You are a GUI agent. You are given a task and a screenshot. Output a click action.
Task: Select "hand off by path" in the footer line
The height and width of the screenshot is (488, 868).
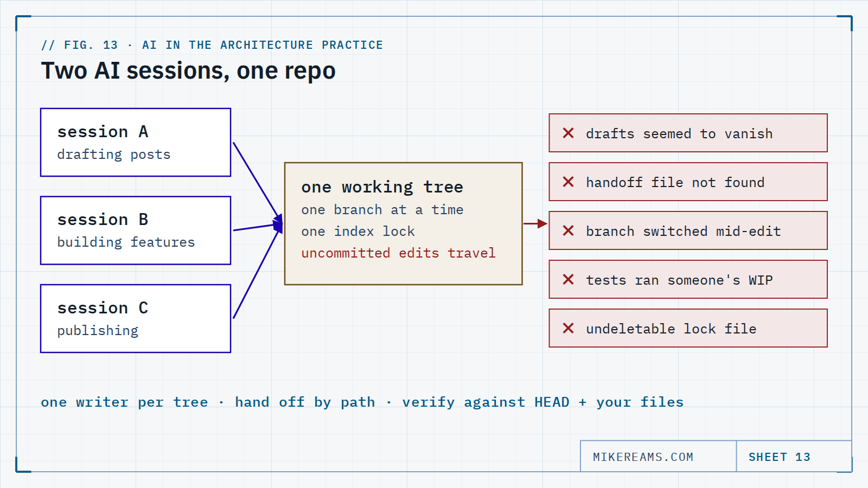(305, 402)
